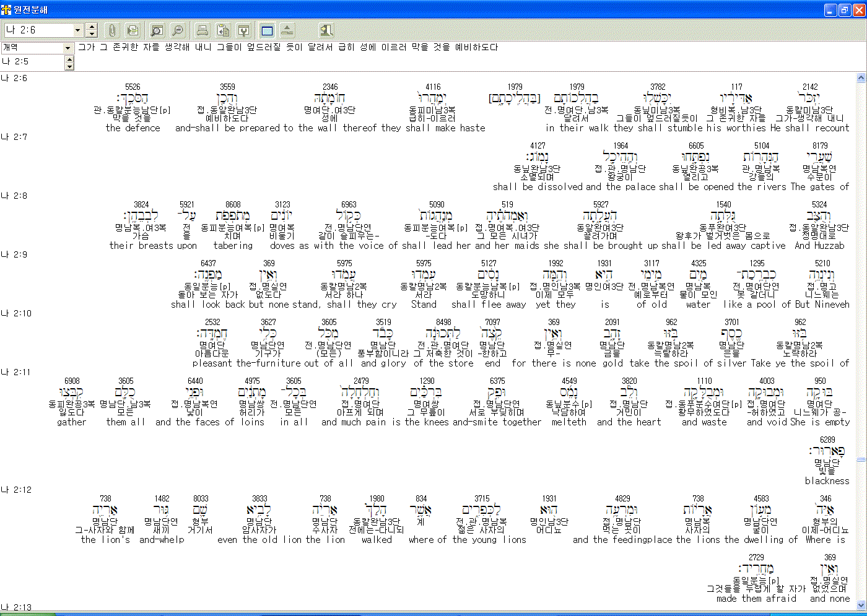Click the Strong number 2479

pos(361,381)
